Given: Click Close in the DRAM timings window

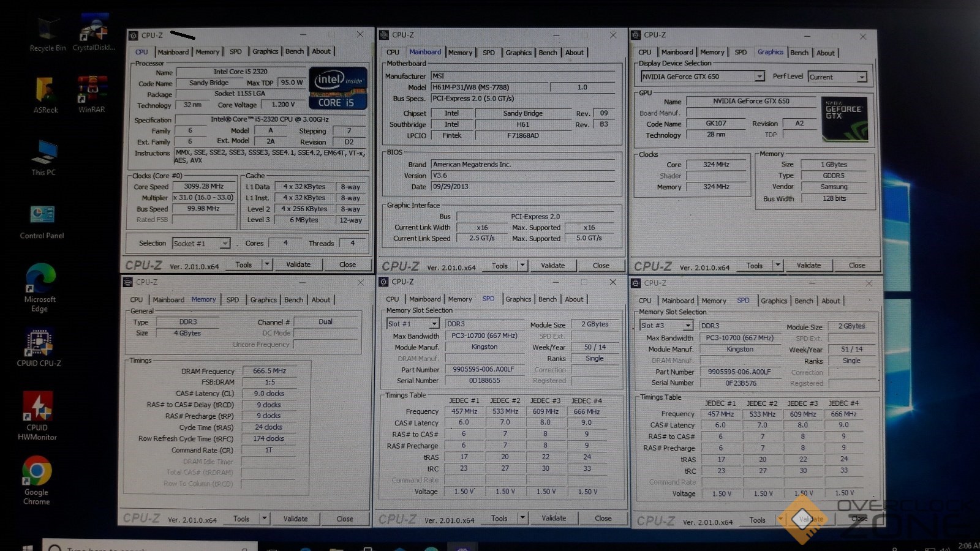Looking at the screenshot, I should 345,519.
